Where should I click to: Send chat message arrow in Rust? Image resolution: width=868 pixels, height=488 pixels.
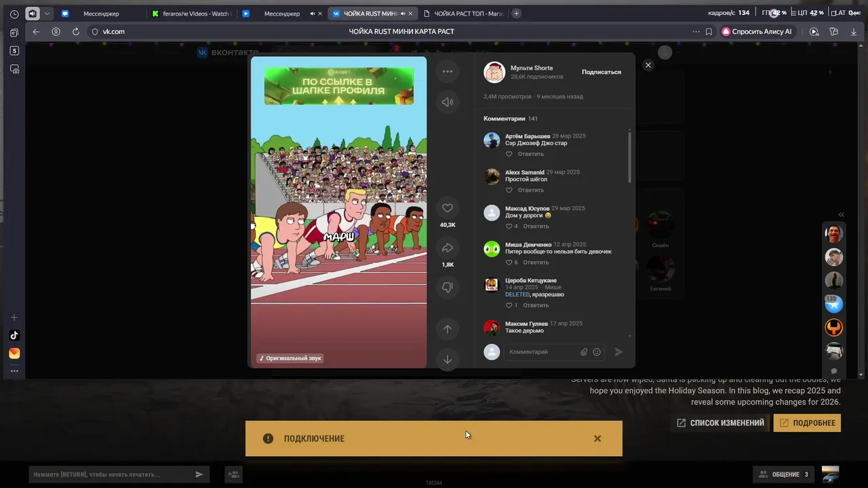click(x=199, y=474)
